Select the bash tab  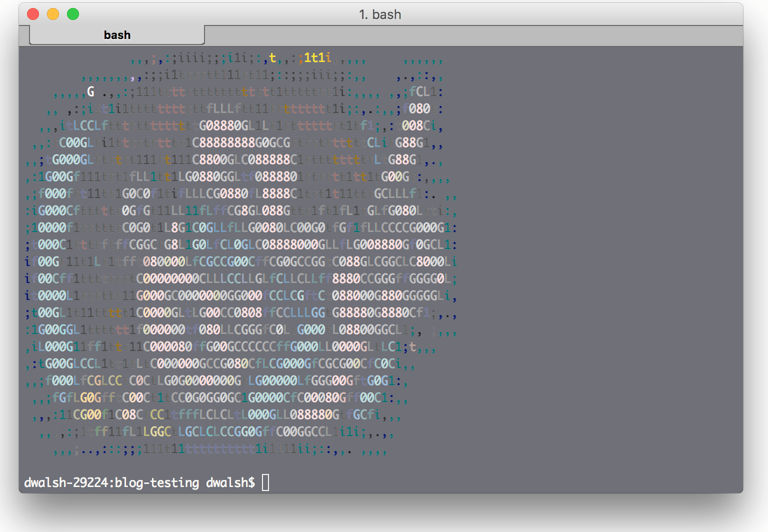pyautogui.click(x=116, y=34)
